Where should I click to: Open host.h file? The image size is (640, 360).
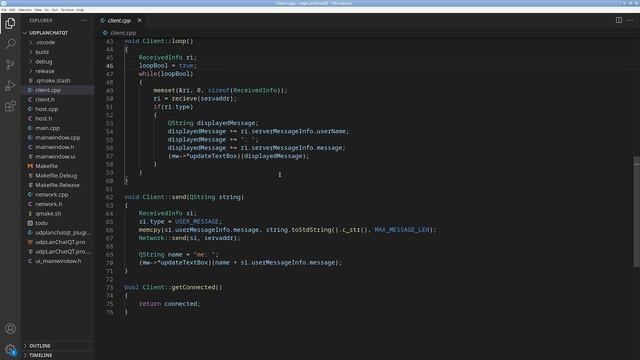(58, 118)
